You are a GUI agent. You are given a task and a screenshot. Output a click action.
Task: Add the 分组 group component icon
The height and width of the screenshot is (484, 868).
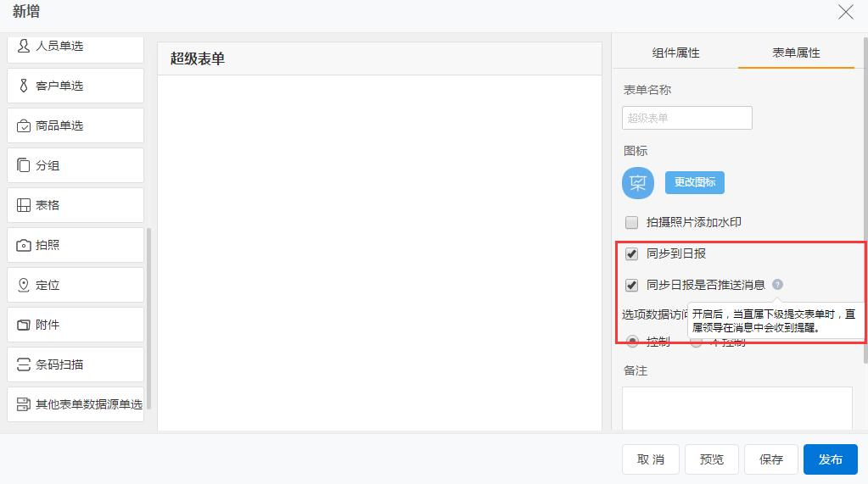pyautogui.click(x=24, y=165)
